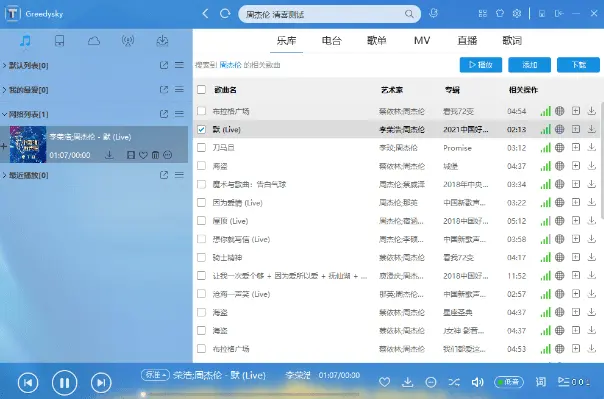Go back with the header arrow

[x=205, y=14]
